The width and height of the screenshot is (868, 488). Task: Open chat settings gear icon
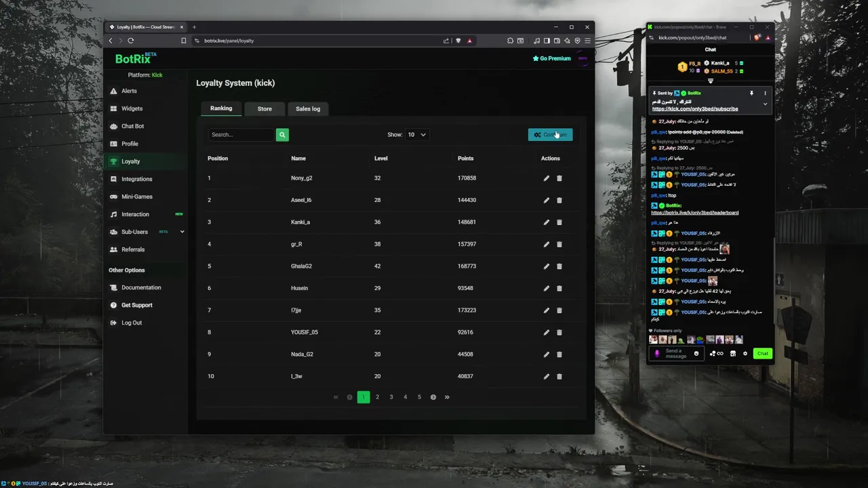tap(745, 354)
